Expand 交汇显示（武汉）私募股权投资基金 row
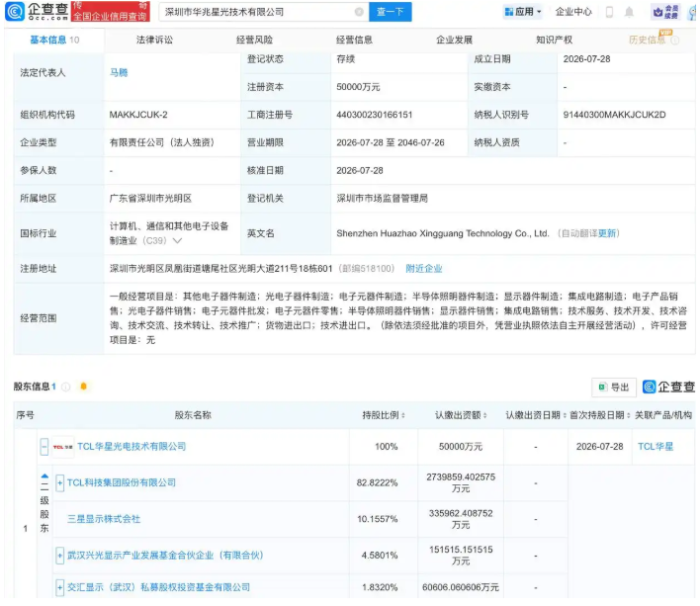The height and width of the screenshot is (606, 700). [x=60, y=587]
